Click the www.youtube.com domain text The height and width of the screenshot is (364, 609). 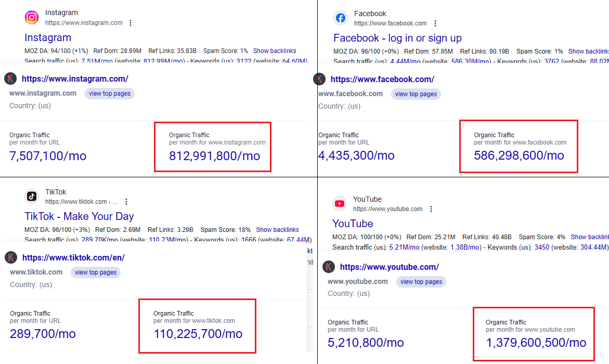coord(358,281)
